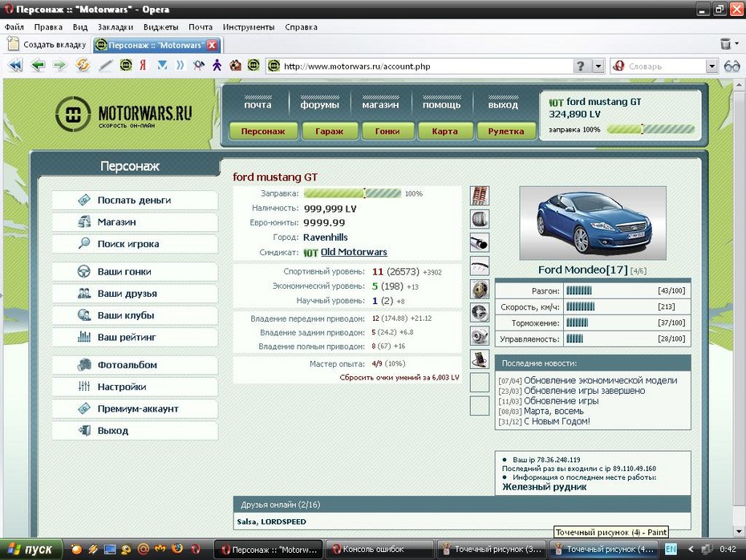Click the rewind double-arrow toolbar icon

tap(15, 65)
